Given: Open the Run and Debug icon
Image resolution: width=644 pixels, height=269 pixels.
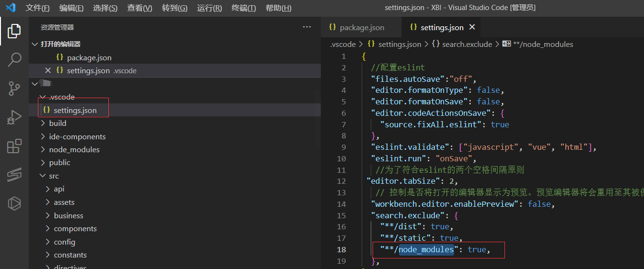Looking at the screenshot, I should [x=14, y=117].
